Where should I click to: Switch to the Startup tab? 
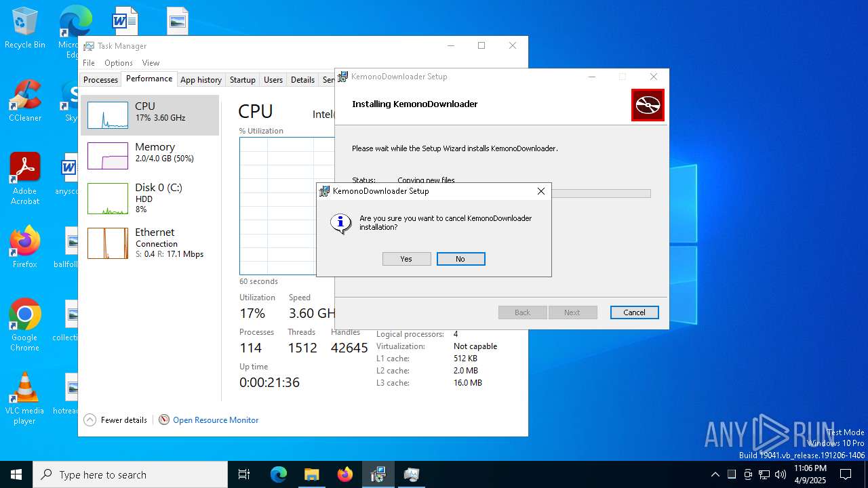242,80
